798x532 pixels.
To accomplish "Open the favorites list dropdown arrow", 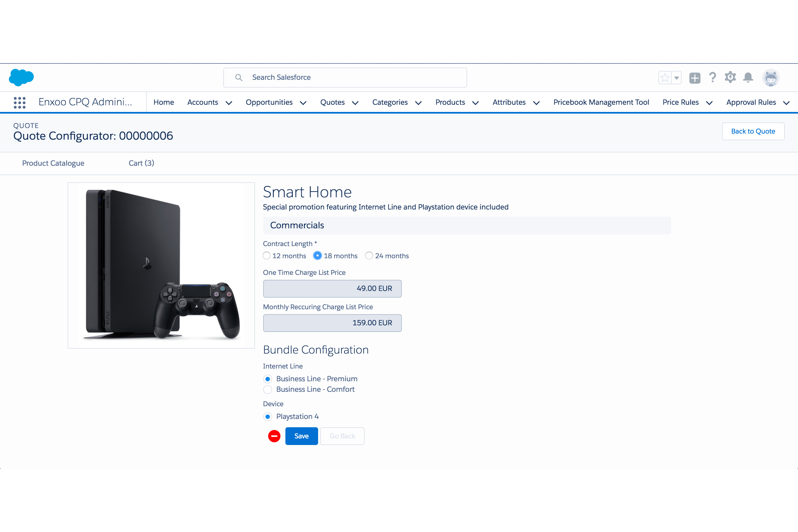I will (677, 78).
